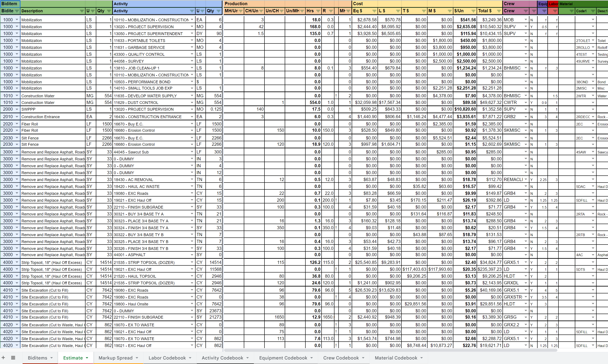Go to the Biditems sheet tab
The height and width of the screenshot is (364, 608).
37,358
